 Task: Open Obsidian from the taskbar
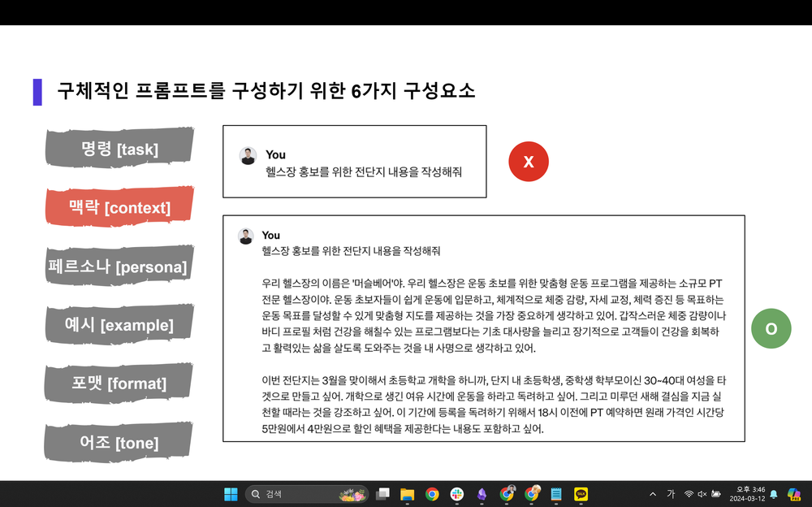pos(482,494)
